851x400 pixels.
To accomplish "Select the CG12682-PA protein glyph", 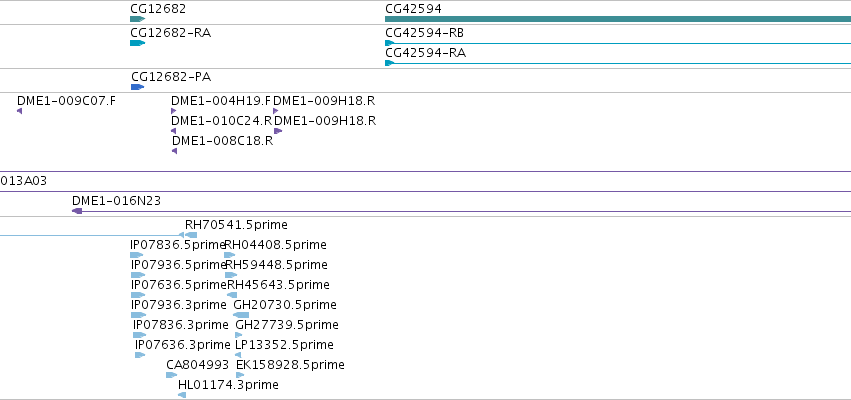I will tap(137, 87).
